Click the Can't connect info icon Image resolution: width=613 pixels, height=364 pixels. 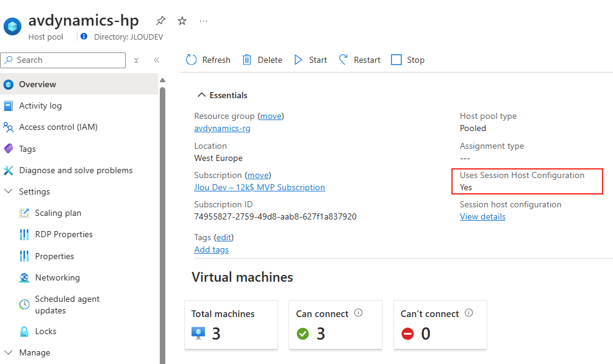(468, 313)
